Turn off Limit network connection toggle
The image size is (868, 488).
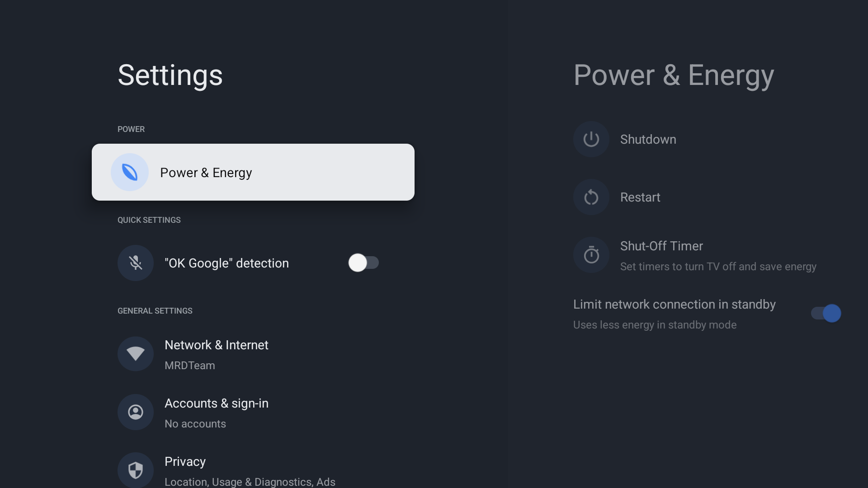(826, 313)
